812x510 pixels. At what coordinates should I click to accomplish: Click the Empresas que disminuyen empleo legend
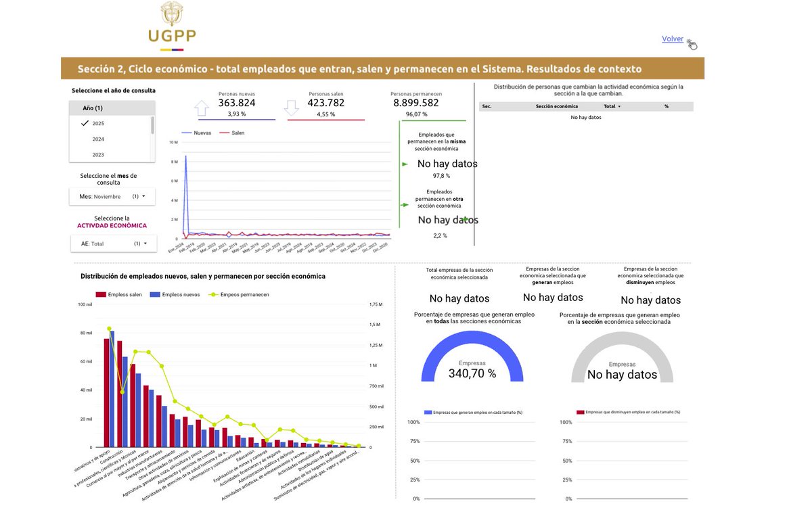tap(628, 412)
